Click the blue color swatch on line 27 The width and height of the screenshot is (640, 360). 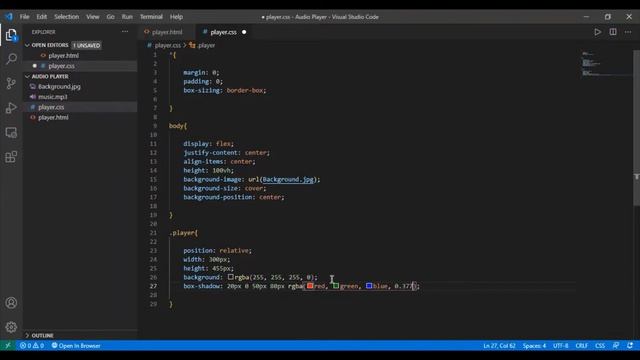[369, 286]
